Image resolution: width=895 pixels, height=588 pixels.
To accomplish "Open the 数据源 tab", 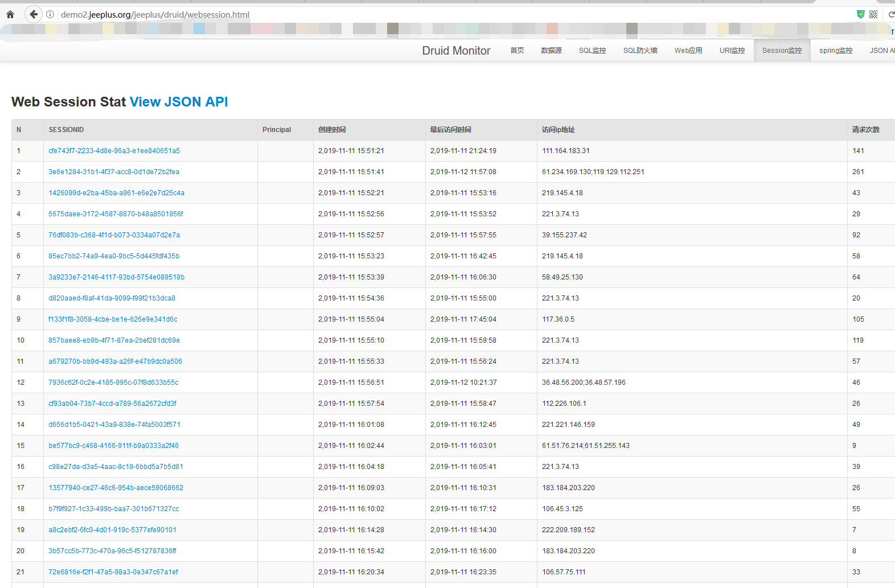I will pyautogui.click(x=551, y=51).
